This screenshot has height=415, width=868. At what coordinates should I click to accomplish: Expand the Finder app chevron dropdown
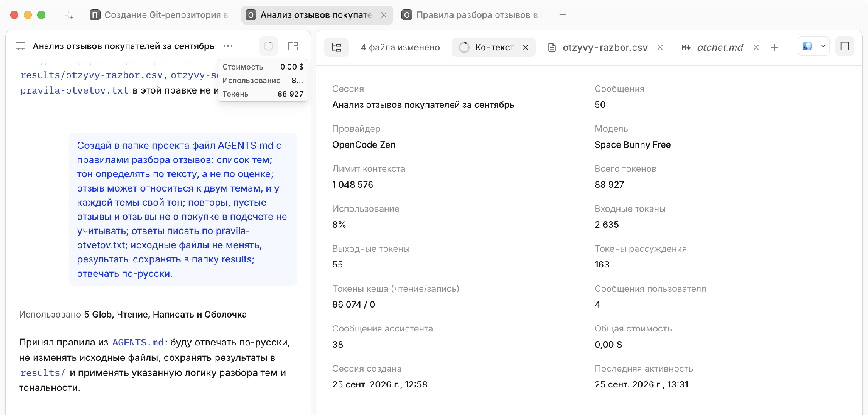click(x=823, y=46)
